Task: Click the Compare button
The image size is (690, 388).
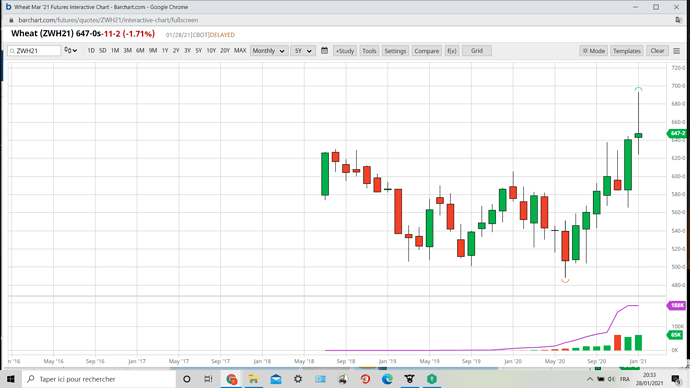Action: pos(426,51)
